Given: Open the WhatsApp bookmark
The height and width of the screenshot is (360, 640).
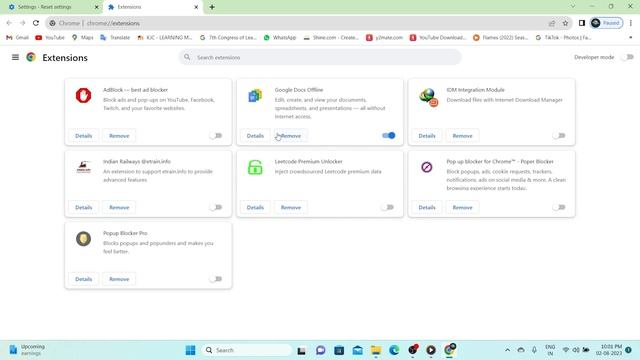Looking at the screenshot, I should click(x=280, y=38).
